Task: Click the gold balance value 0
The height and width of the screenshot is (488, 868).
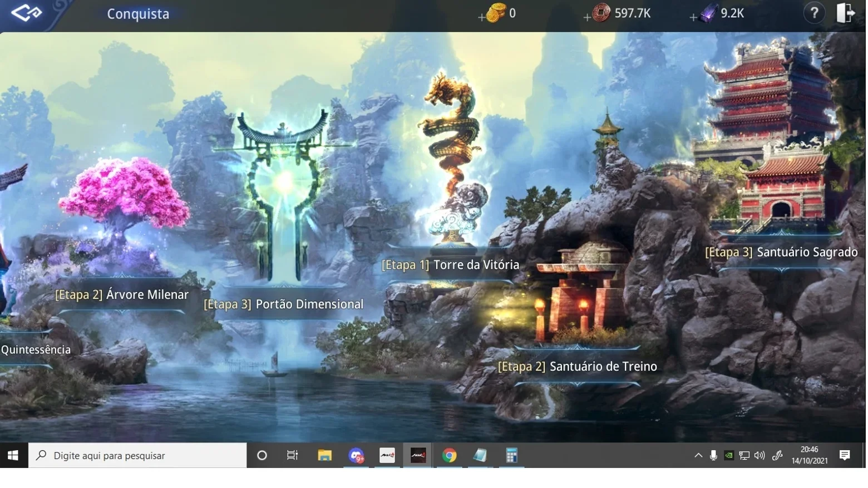Action: [x=512, y=13]
